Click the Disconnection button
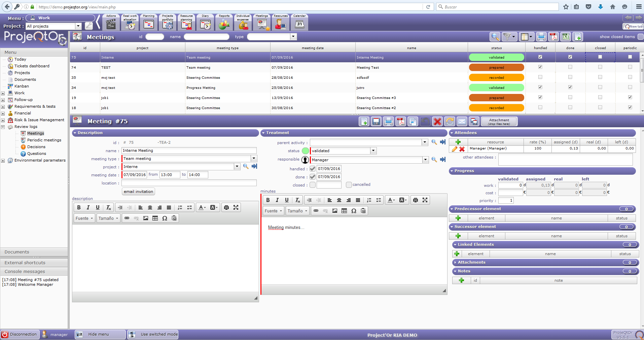The width and height of the screenshot is (644, 340). point(20,334)
